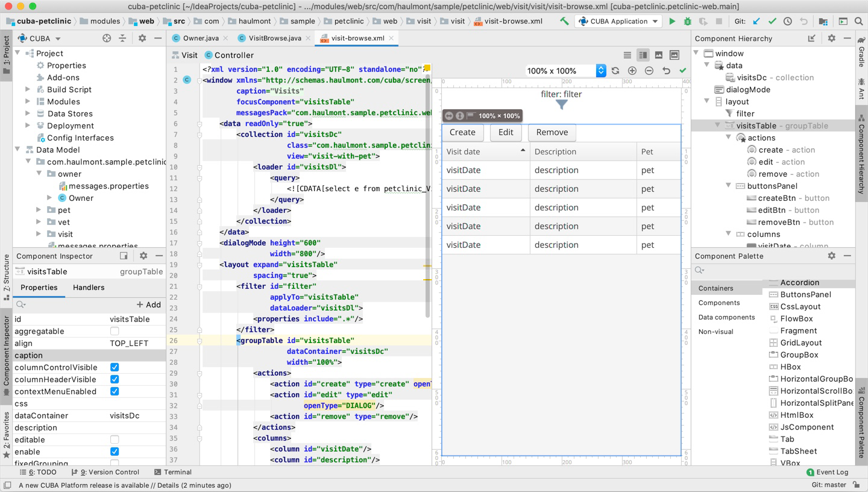Toggle the aggregatable checkbox
The width and height of the screenshot is (868, 492).
[x=115, y=331]
